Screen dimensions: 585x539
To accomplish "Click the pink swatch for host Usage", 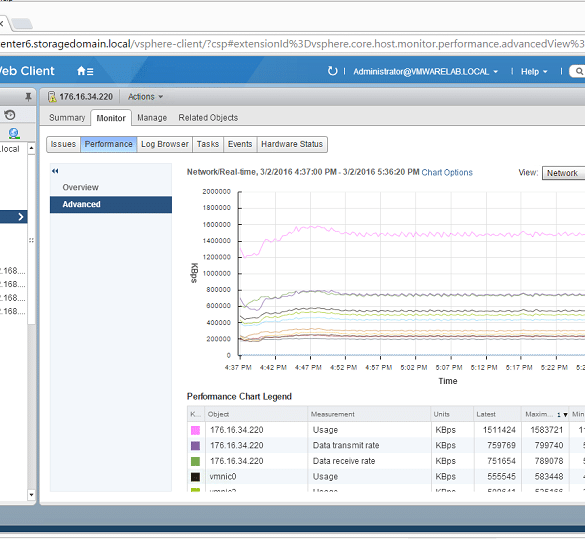I will click(195, 430).
